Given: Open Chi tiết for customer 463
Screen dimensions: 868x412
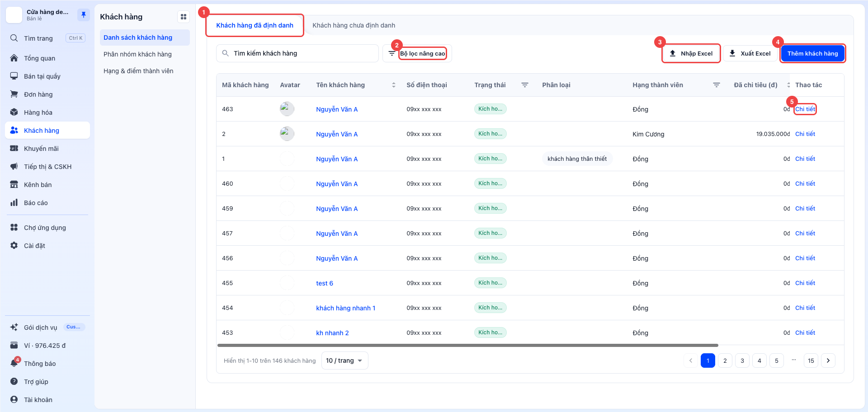Looking at the screenshot, I should pos(805,109).
